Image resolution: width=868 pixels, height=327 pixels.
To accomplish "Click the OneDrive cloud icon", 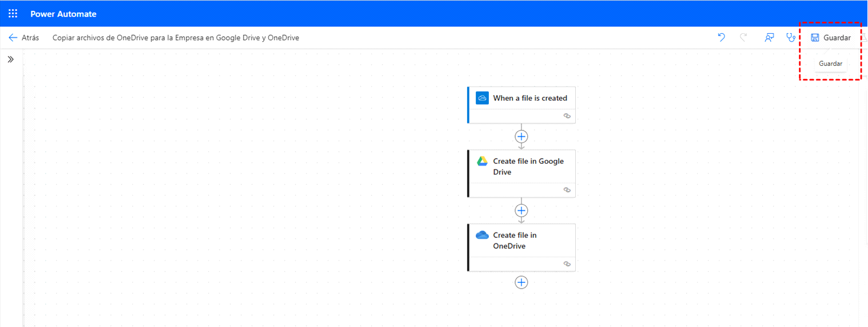I will pos(482,235).
